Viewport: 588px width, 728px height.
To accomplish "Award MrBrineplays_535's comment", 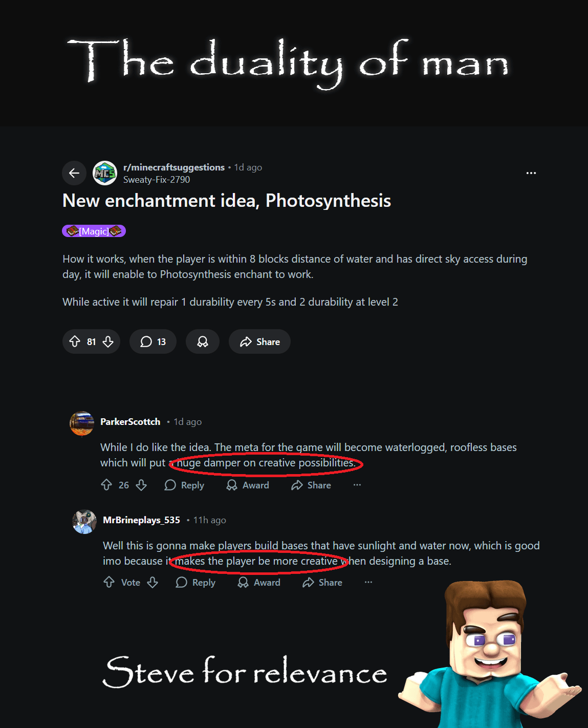I will (x=259, y=582).
